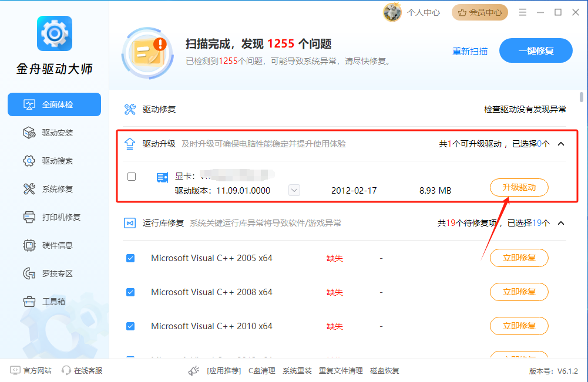The height and width of the screenshot is (382, 588).
Task: Uncheck Microsoft Visual C++ 2010 x64
Action: click(x=130, y=326)
